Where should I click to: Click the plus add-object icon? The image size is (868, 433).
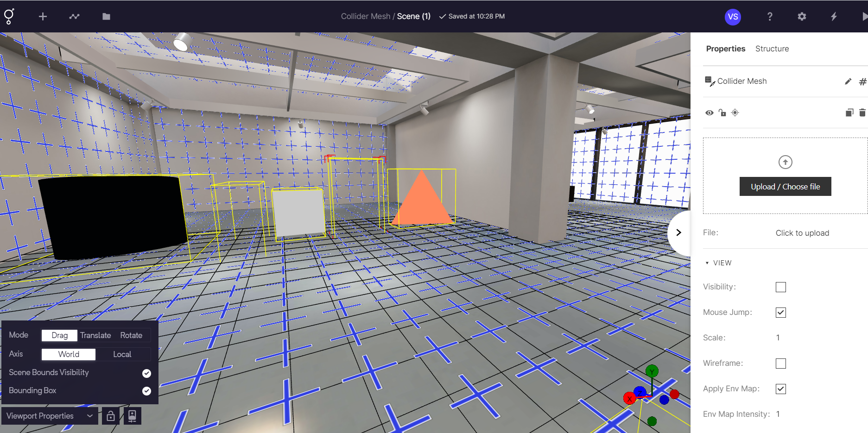coord(43,17)
